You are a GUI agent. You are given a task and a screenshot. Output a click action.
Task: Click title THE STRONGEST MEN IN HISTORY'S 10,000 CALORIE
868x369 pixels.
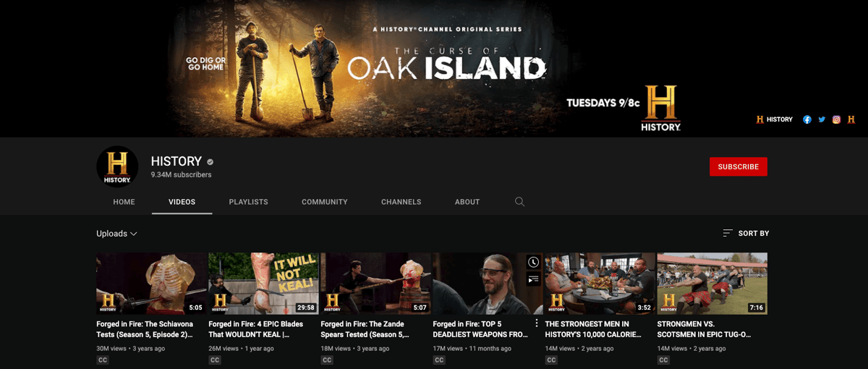(594, 329)
